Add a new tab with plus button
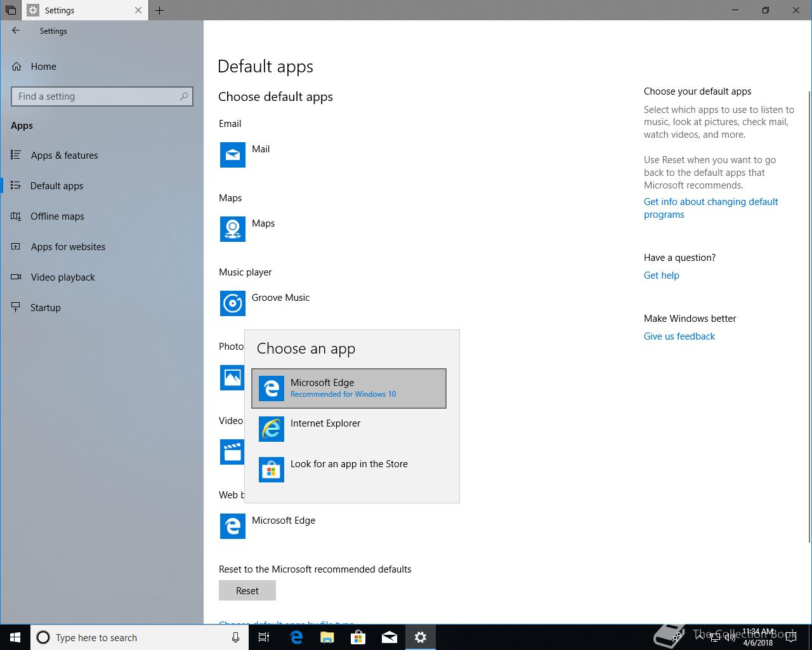Viewport: 812px width, 650px height. click(159, 10)
